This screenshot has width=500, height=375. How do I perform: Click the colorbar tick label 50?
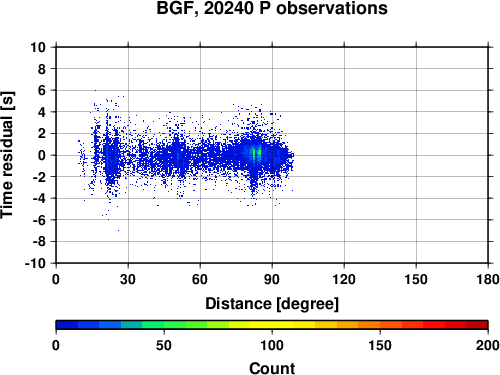point(164,345)
